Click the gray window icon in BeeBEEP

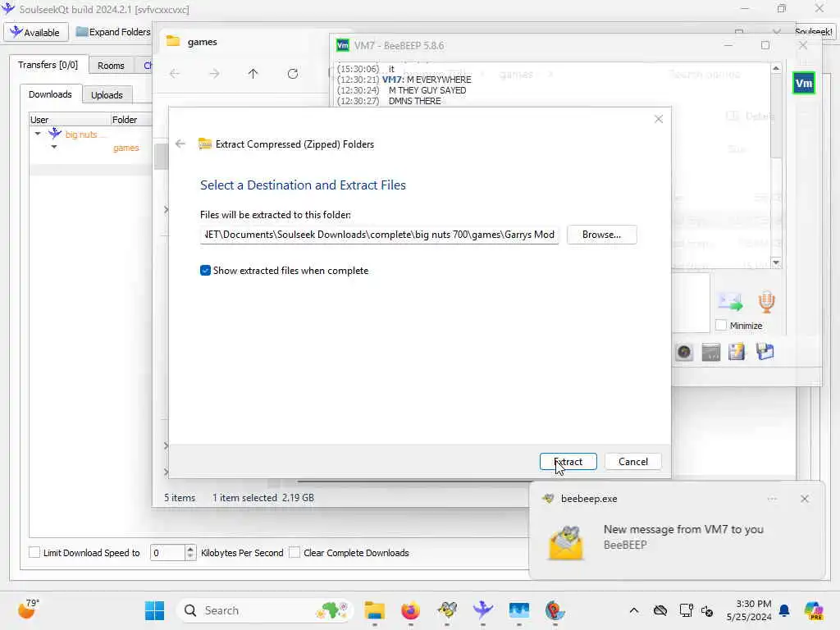(x=711, y=352)
